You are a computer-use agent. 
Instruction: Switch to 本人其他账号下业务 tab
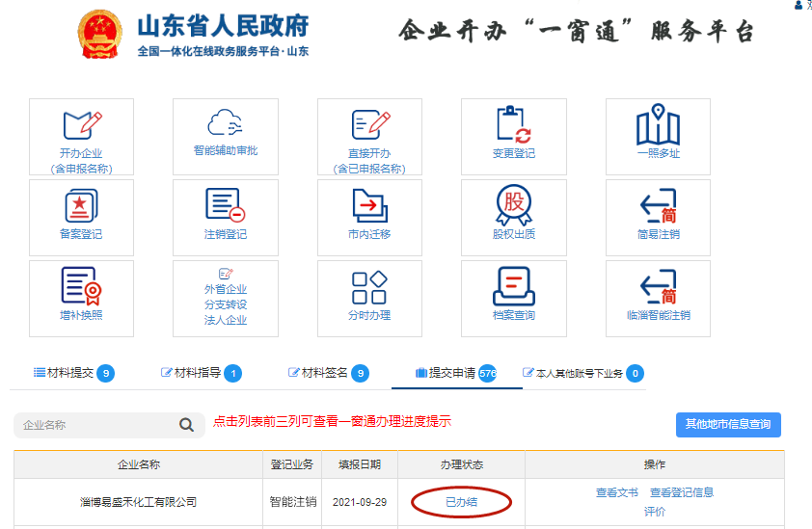click(582, 373)
